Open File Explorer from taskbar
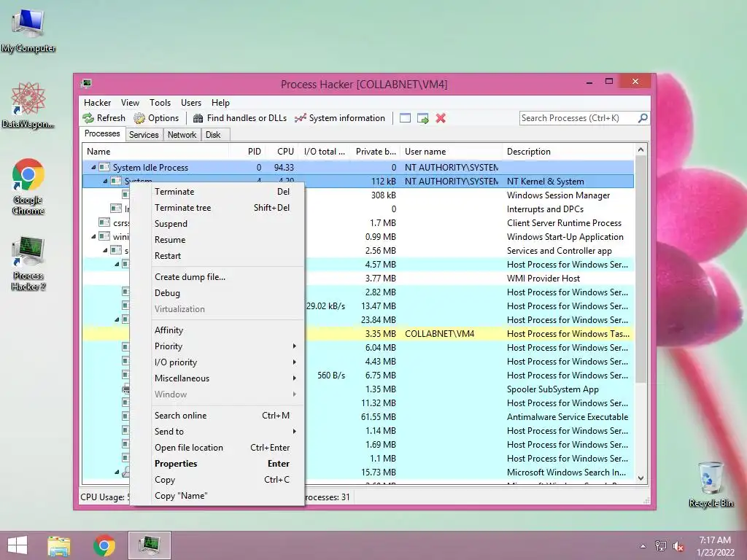 coord(59,545)
